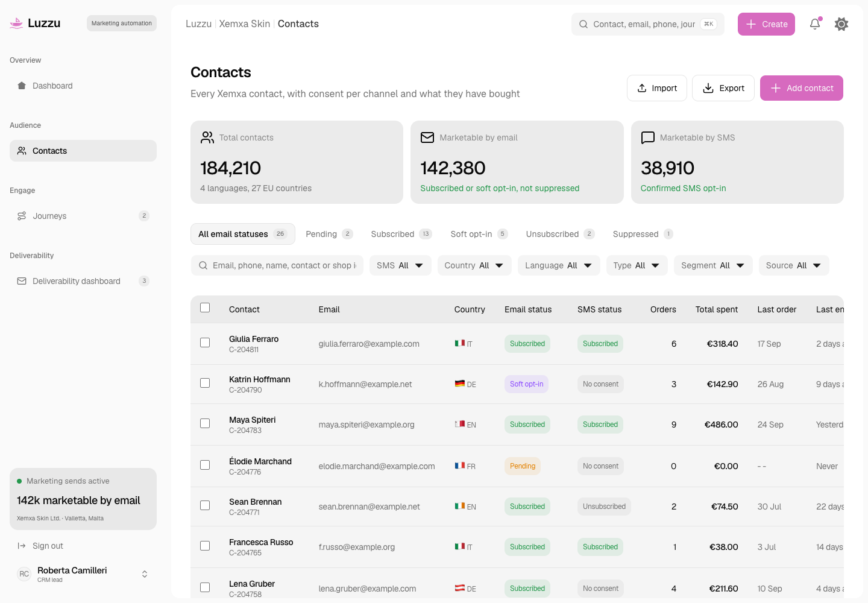Image resolution: width=868 pixels, height=603 pixels.
Task: Open the Segment filter dropdown
Action: pyautogui.click(x=713, y=265)
